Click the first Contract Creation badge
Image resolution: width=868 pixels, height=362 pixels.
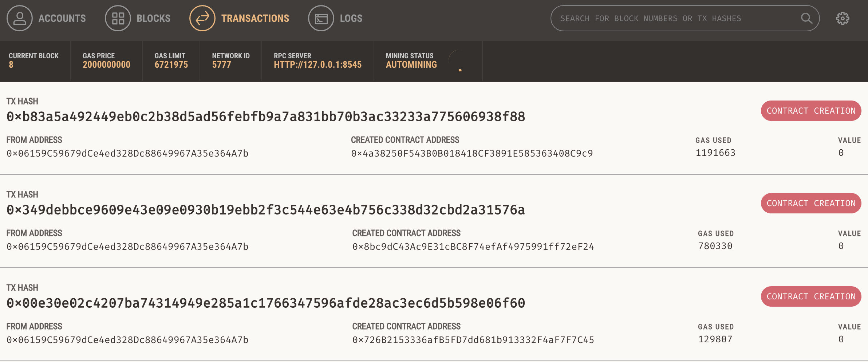(x=811, y=111)
